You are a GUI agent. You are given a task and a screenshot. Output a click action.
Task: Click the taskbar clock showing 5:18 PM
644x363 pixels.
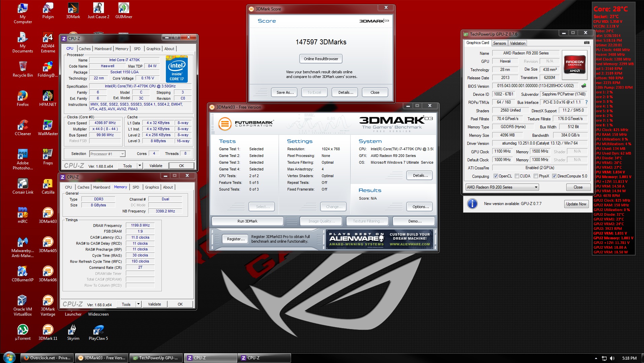click(629, 358)
